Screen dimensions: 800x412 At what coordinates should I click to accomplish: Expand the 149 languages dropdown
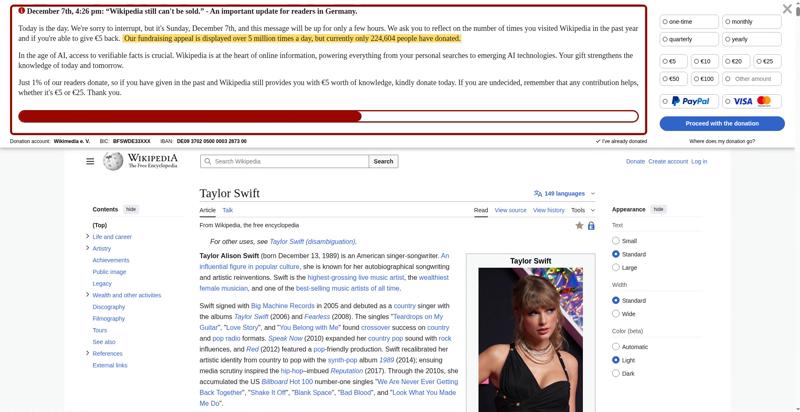click(x=565, y=193)
